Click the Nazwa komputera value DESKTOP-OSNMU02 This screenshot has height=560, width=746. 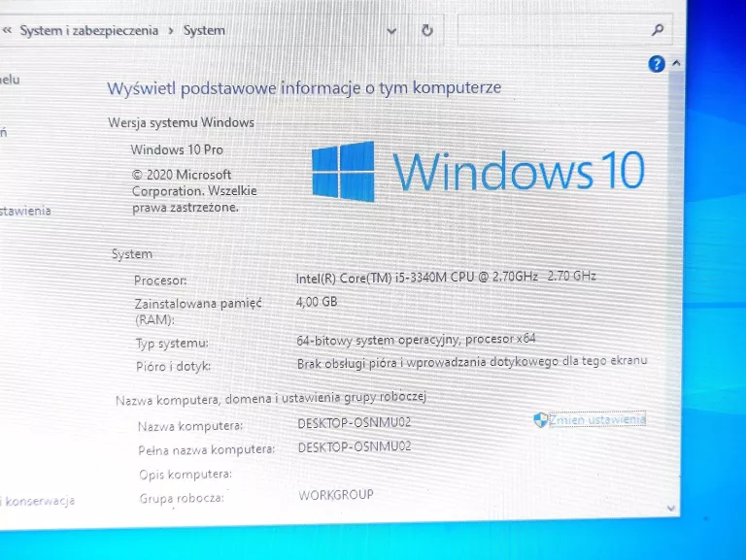coord(354,422)
